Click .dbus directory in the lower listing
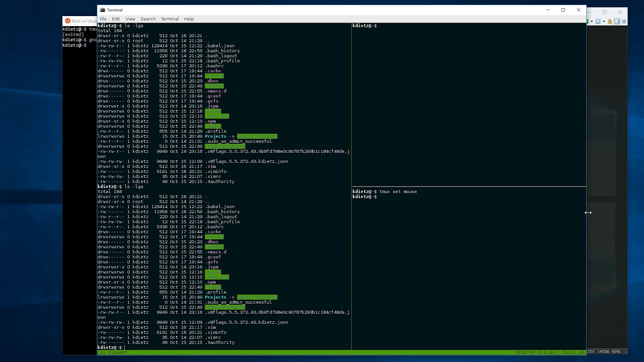Viewport: 644px width, 362px height. [x=212, y=242]
